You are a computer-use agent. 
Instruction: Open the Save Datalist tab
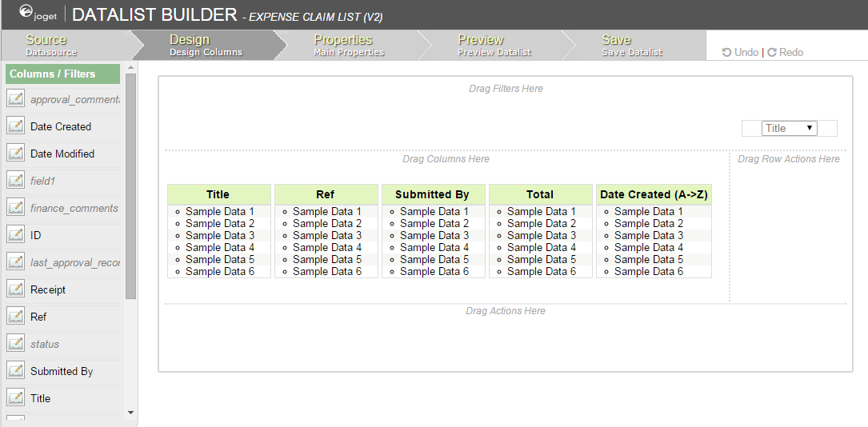click(x=632, y=45)
